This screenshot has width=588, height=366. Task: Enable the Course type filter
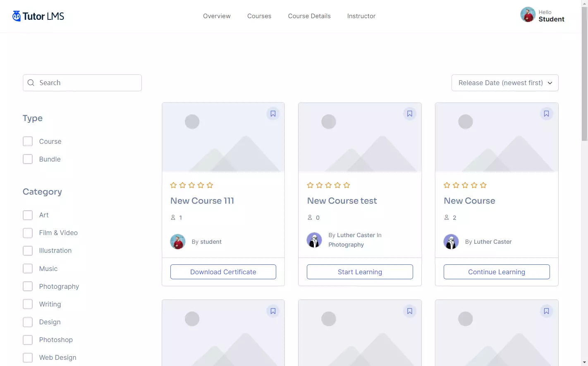coord(28,141)
